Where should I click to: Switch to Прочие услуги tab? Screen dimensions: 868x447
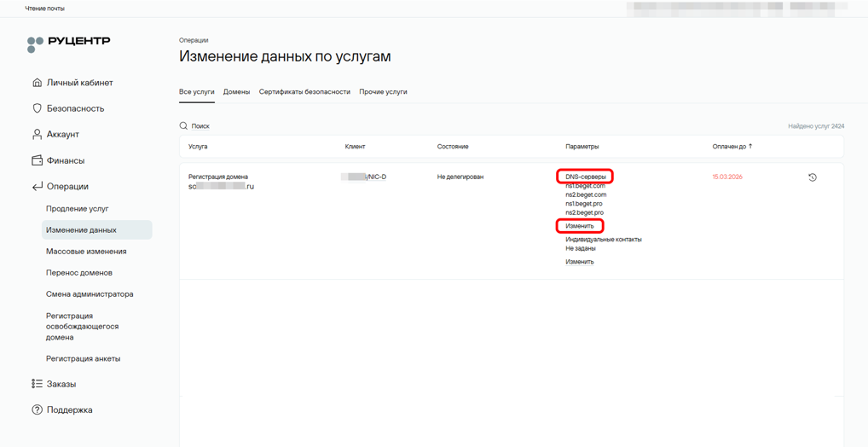coord(383,92)
